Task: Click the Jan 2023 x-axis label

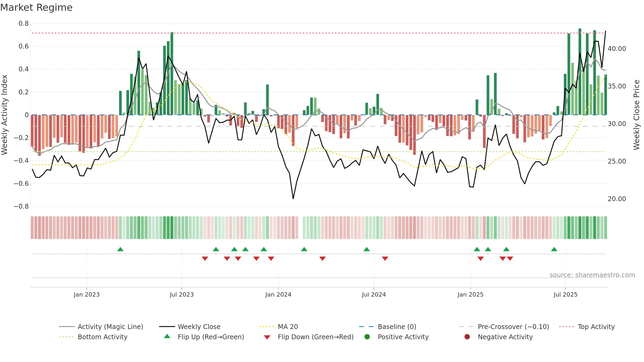Action: [x=87, y=294]
